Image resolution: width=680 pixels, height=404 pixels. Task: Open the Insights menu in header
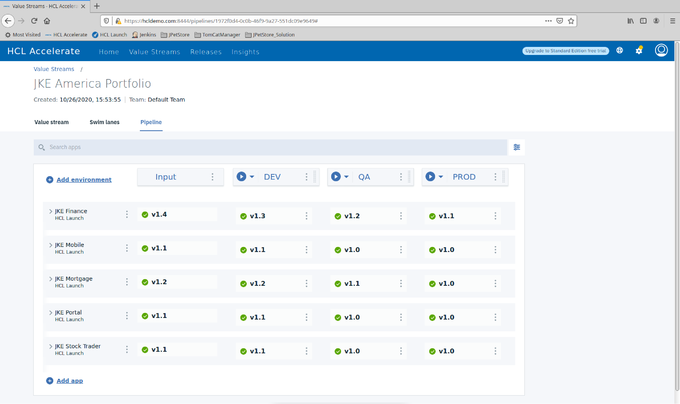pos(245,52)
